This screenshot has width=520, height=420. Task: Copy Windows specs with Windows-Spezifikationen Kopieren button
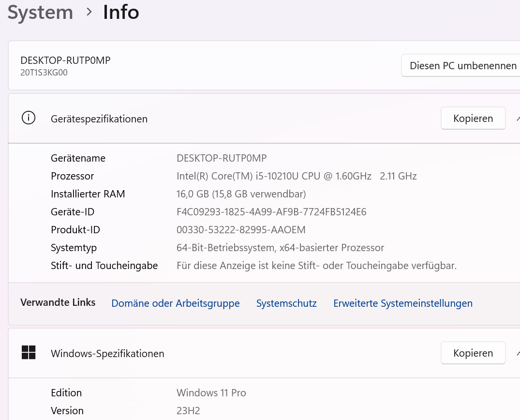point(473,353)
